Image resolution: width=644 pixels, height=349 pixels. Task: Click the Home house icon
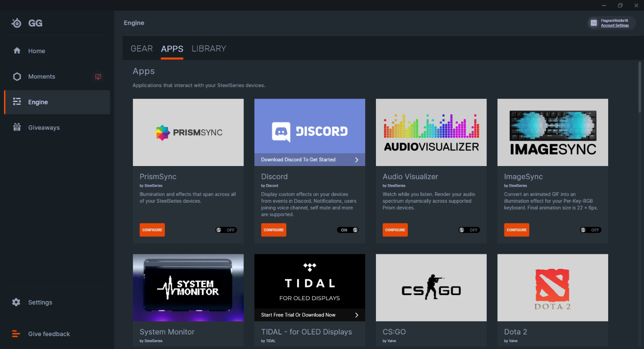point(17,51)
